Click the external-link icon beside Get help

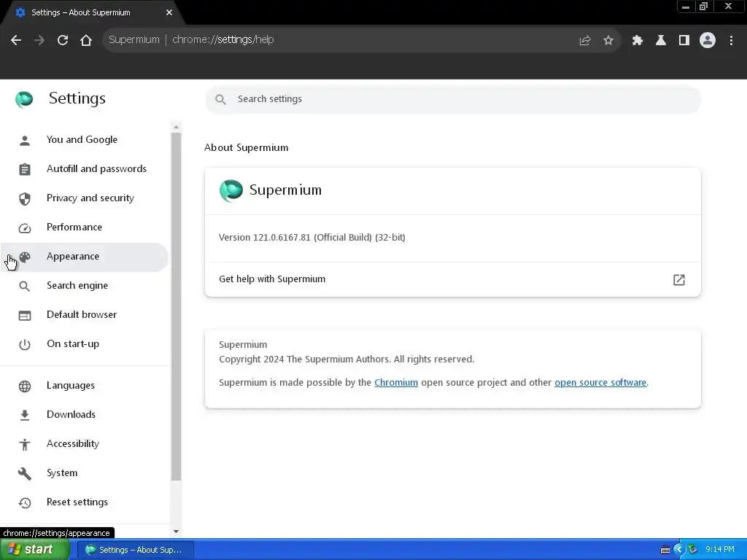click(679, 279)
